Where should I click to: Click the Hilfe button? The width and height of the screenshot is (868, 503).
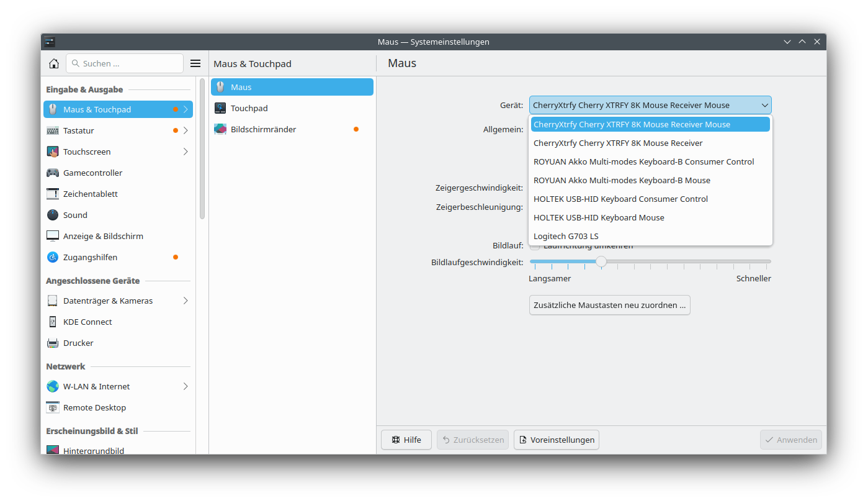pyautogui.click(x=406, y=440)
